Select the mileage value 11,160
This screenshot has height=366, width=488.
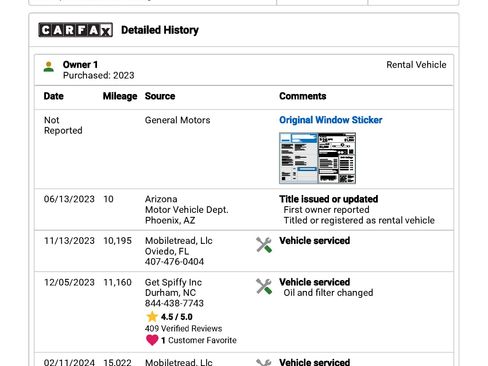[118, 282]
